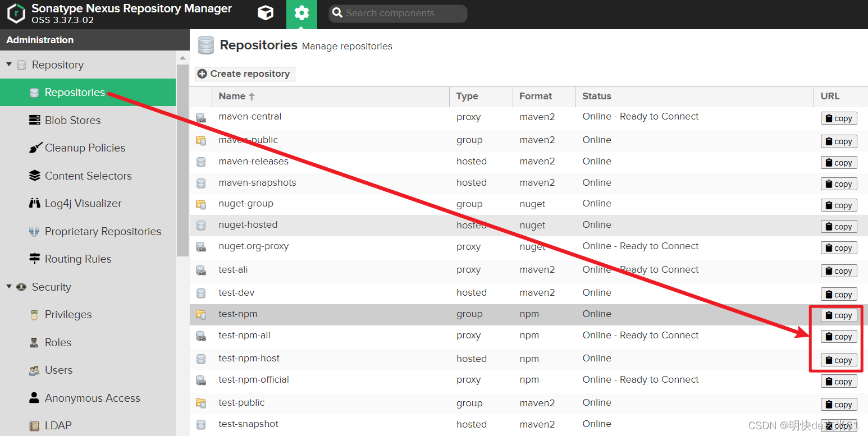This screenshot has width=868, height=436.
Task: Click the hosted database icon beside maven-releases
Action: tap(200, 162)
